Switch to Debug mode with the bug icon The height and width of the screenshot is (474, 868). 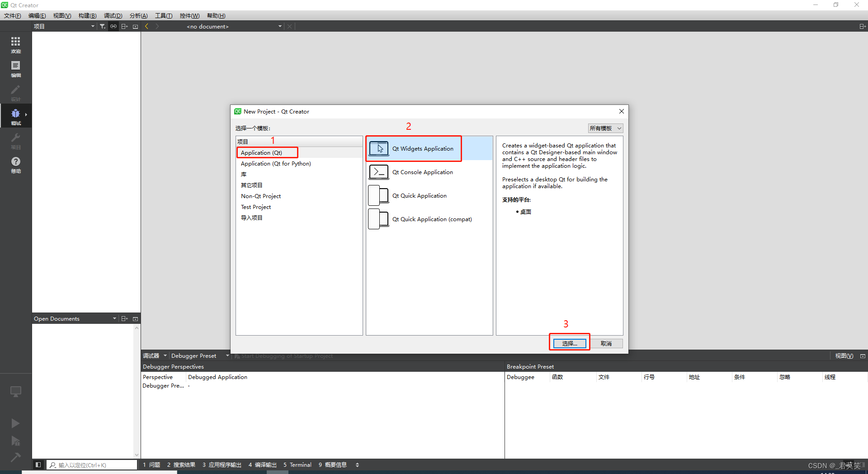click(x=16, y=116)
